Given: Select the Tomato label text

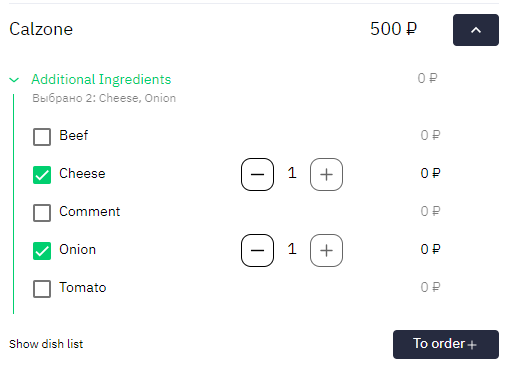Looking at the screenshot, I should pos(83,287).
